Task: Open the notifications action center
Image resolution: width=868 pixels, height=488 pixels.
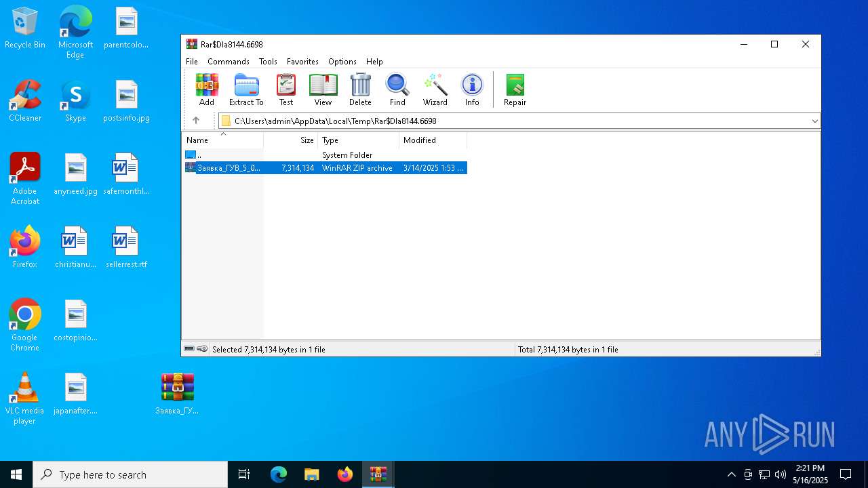Action: (x=846, y=474)
